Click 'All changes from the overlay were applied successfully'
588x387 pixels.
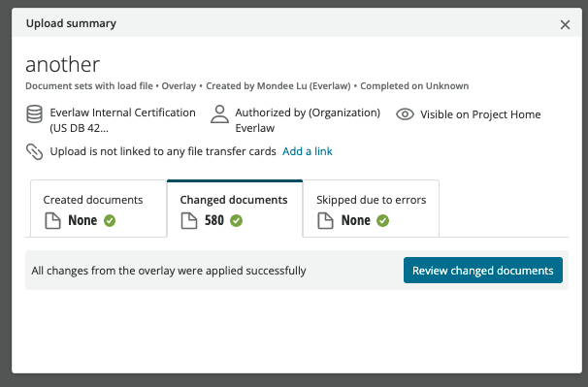tap(169, 271)
